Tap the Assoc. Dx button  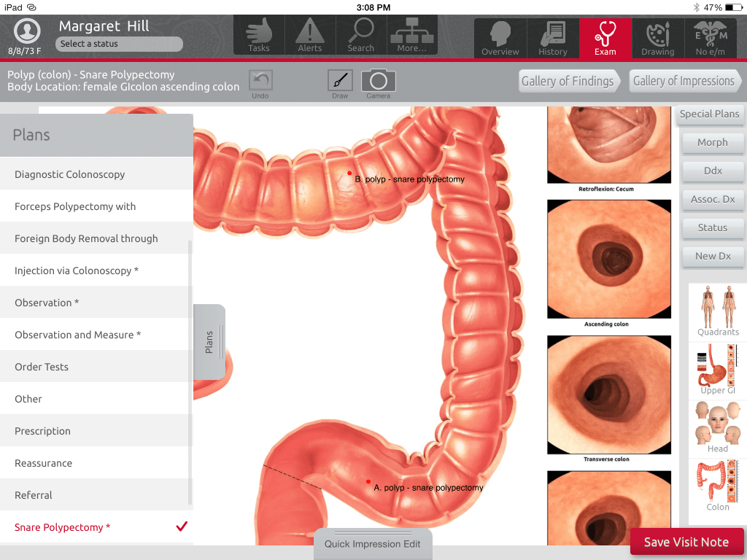(713, 200)
